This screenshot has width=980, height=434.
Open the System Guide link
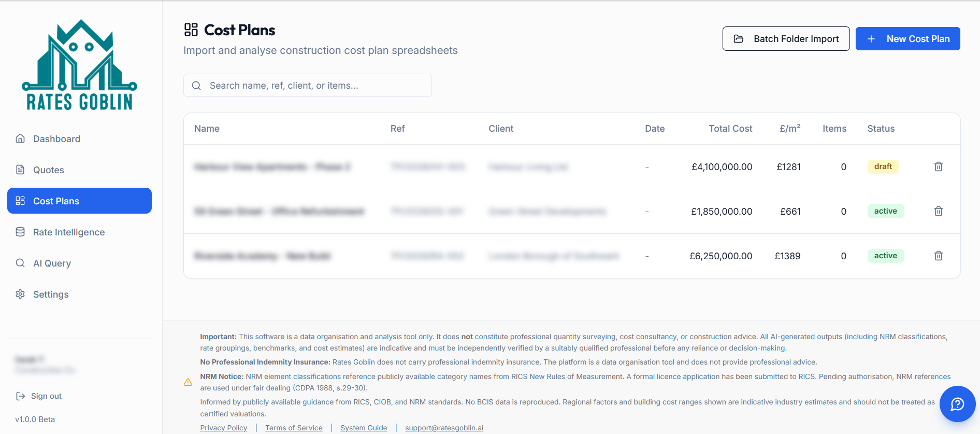tap(364, 428)
